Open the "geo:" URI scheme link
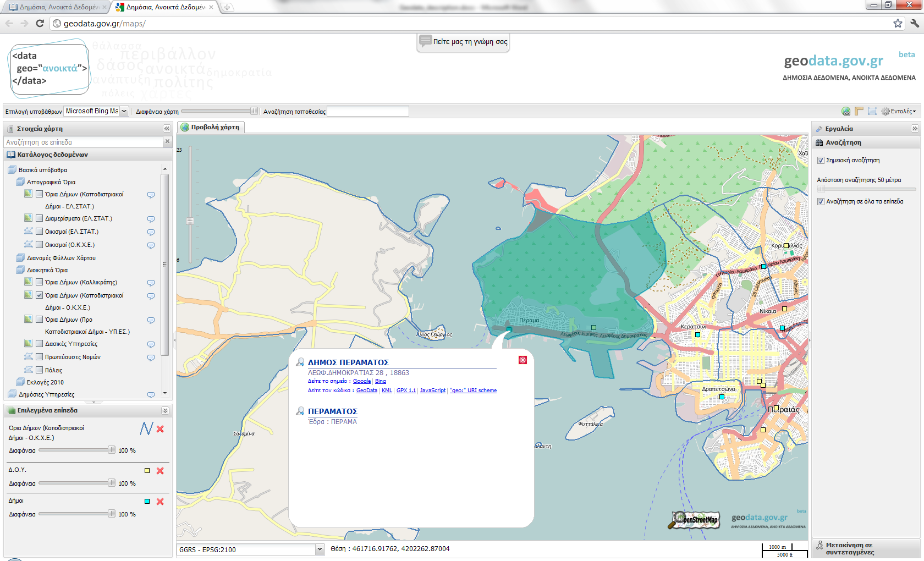The width and height of the screenshot is (924, 561). (x=473, y=391)
